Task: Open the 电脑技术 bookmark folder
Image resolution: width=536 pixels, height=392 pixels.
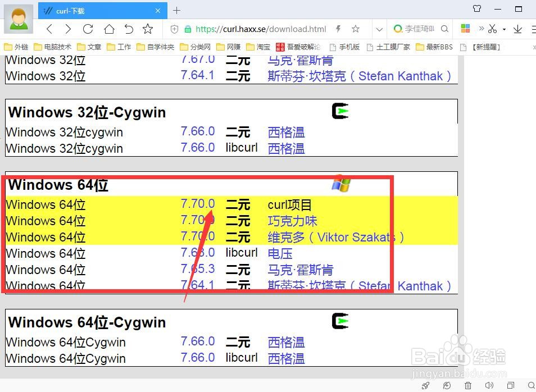Action: (x=53, y=47)
